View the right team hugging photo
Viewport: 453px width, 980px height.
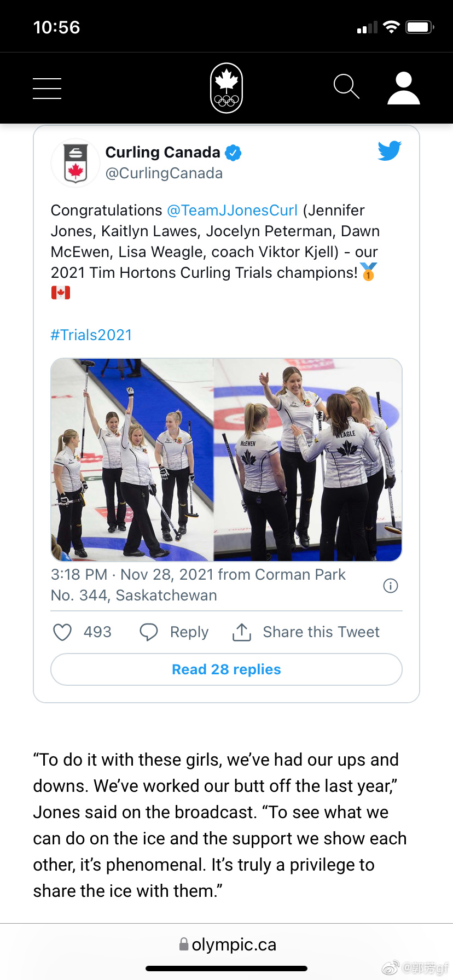tap(307, 459)
